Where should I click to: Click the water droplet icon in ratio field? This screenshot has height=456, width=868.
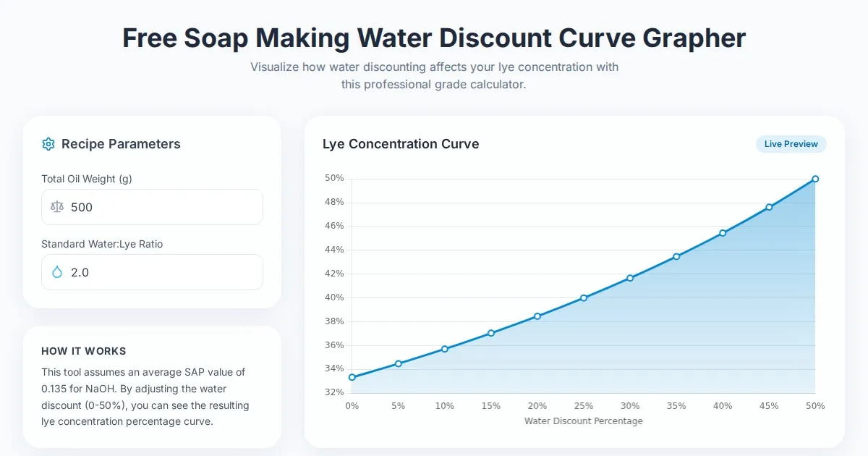(57, 272)
